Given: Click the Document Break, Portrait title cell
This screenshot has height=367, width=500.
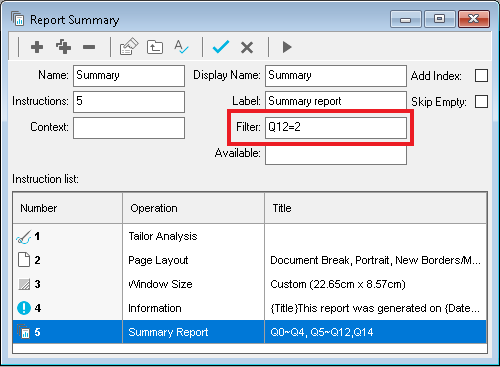Looking at the screenshot, I should (375, 260).
